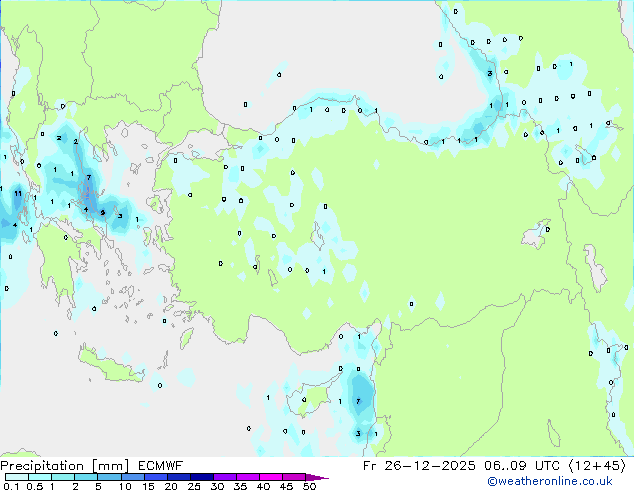Click the 45–50 mm dark magenta swatch
Image resolution: width=634 pixels, height=490 pixels.
click(x=294, y=477)
